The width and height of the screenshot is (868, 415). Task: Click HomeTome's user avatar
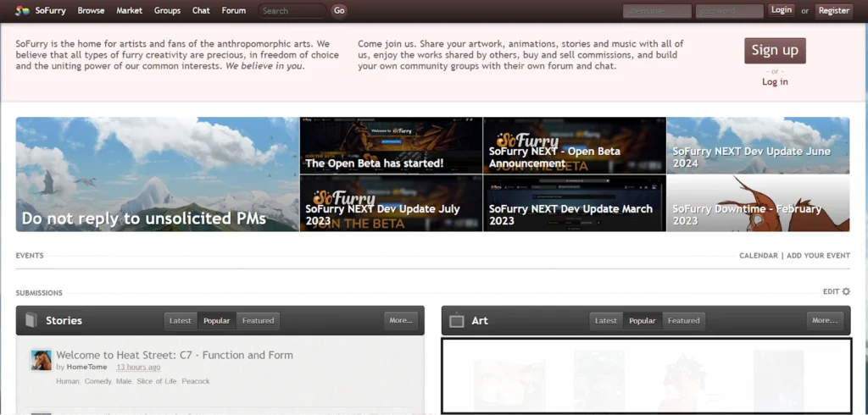pos(42,360)
